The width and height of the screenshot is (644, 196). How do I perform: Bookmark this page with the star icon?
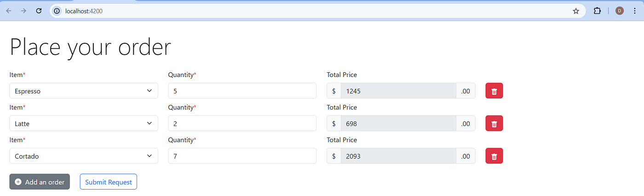[576, 11]
